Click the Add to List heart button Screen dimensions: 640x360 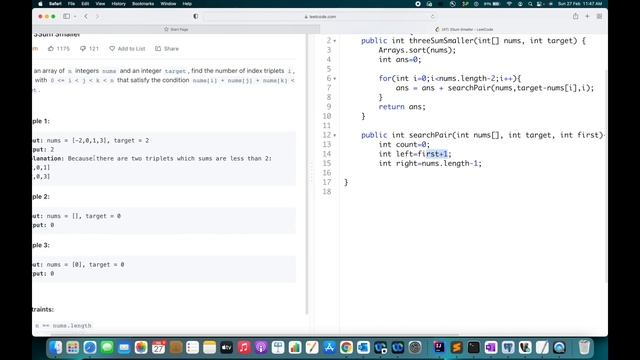[x=127, y=49]
